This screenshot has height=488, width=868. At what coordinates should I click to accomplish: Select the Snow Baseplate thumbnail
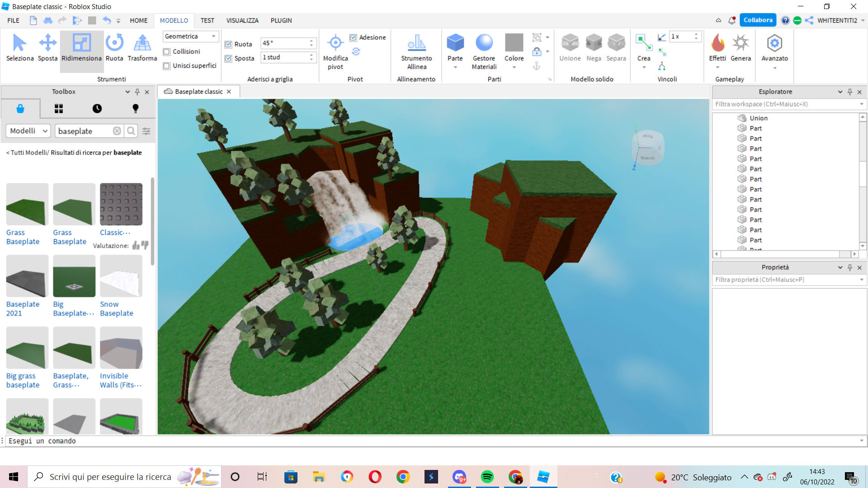(121, 276)
